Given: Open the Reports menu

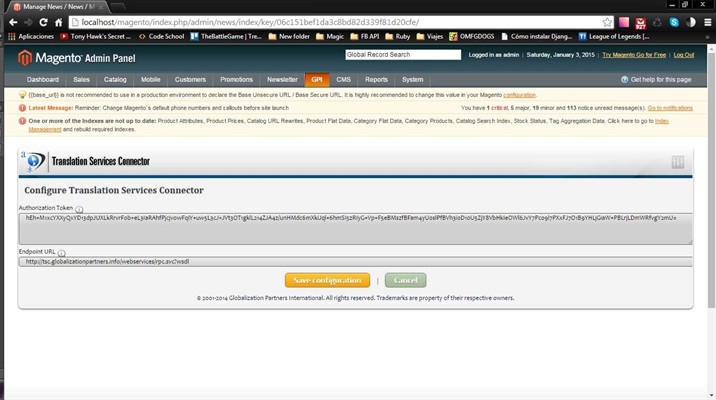Looking at the screenshot, I should pyautogui.click(x=376, y=79).
